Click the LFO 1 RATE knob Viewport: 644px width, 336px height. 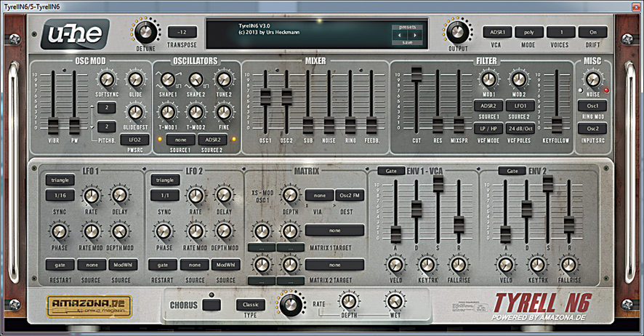pyautogui.click(x=91, y=196)
